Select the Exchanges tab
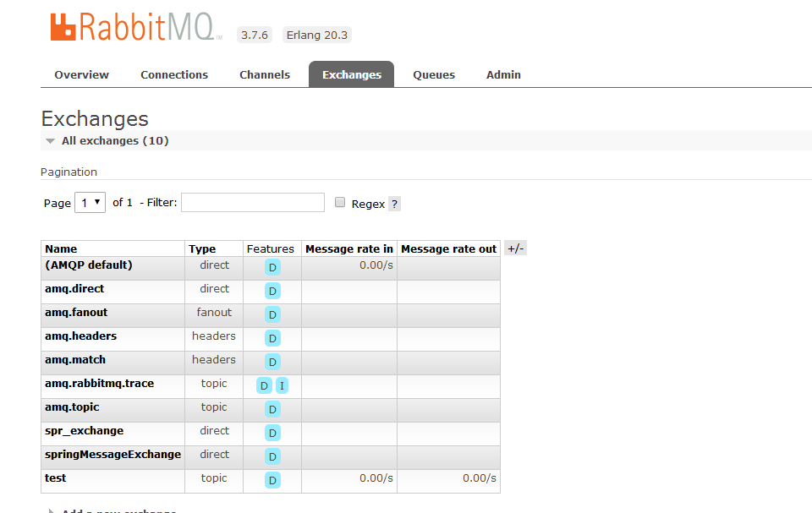812x513 pixels. coord(352,74)
